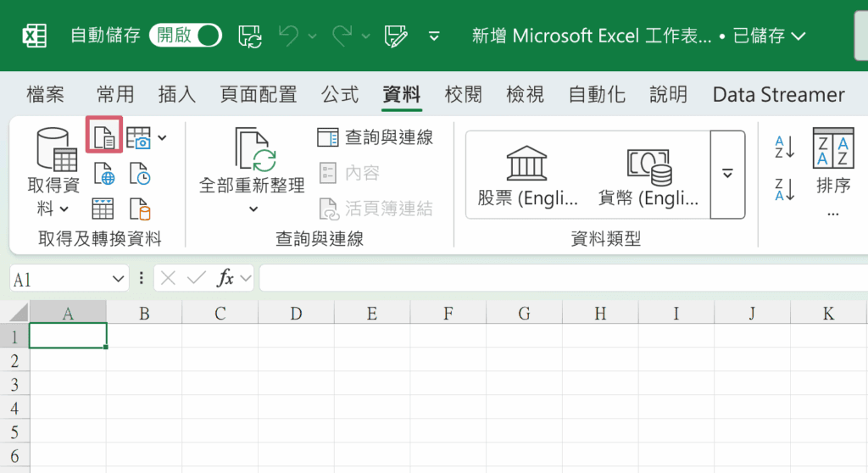868x473 pixels.
Task: Open Recent Sources icon
Action: tap(140, 175)
